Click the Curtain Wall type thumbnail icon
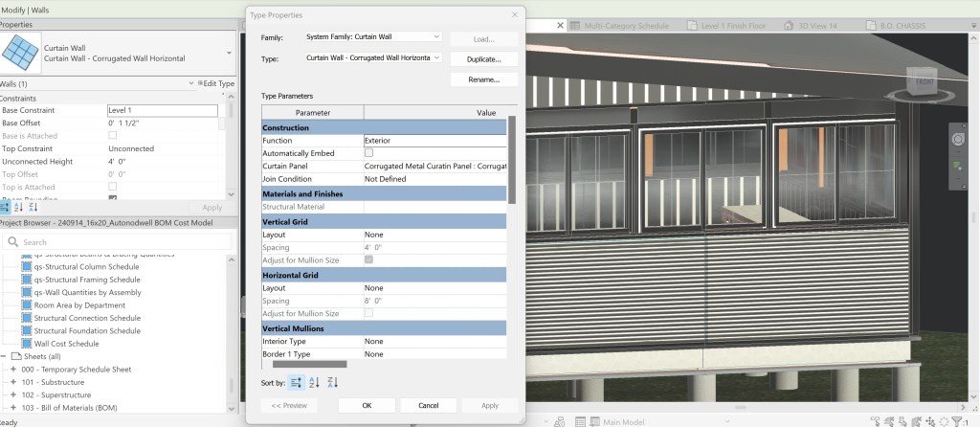This screenshot has width=980, height=427. 21,52
